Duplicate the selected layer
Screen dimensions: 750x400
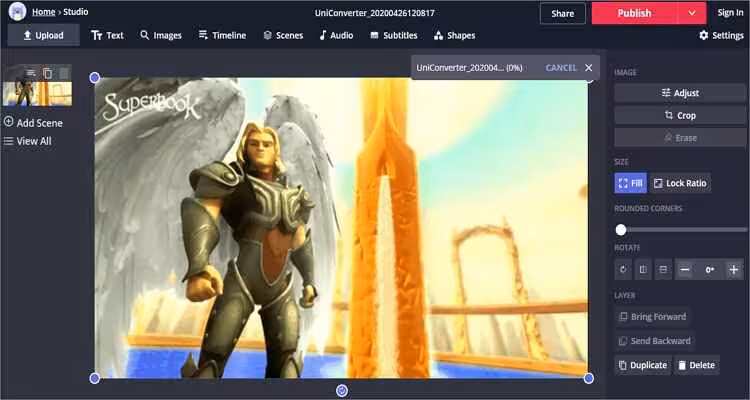pos(643,366)
